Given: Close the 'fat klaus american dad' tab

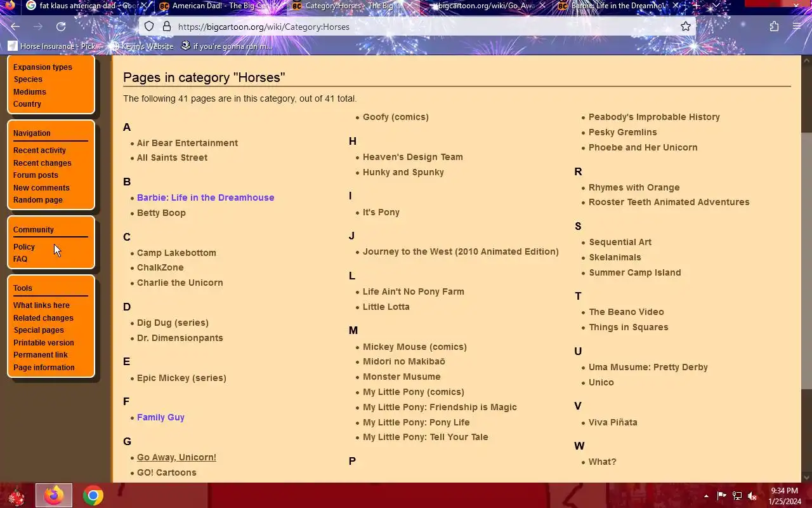Looking at the screenshot, I should coord(143,6).
